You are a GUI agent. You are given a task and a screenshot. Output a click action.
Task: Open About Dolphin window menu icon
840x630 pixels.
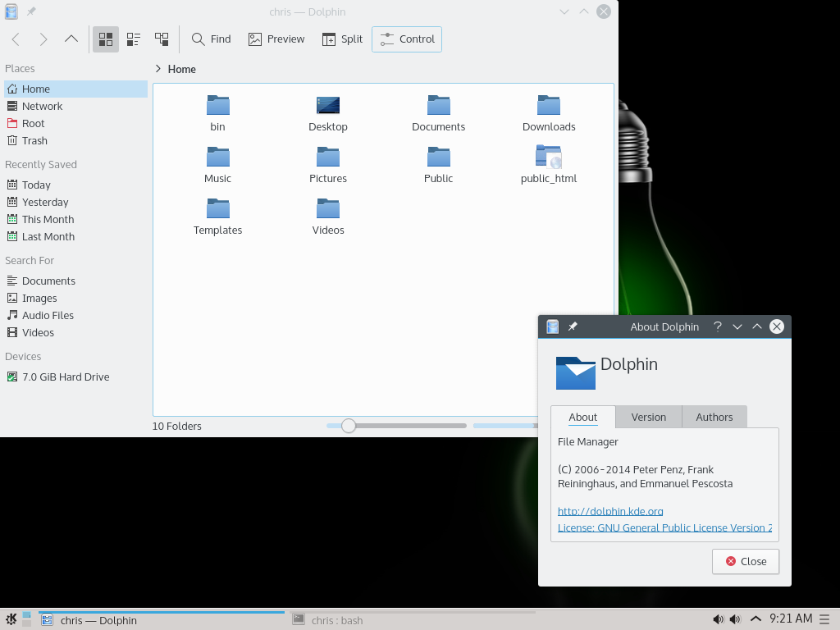[552, 326]
